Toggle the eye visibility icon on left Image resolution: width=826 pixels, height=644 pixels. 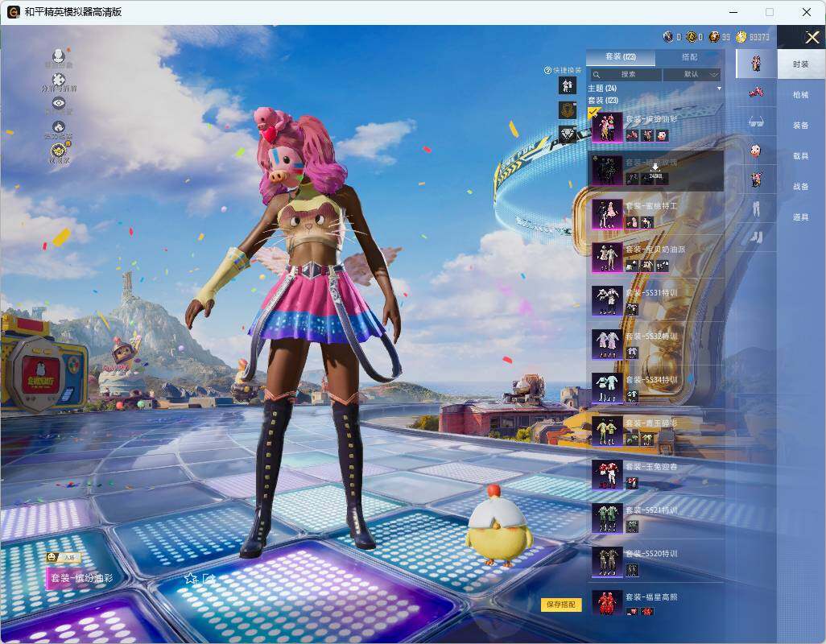[x=59, y=103]
